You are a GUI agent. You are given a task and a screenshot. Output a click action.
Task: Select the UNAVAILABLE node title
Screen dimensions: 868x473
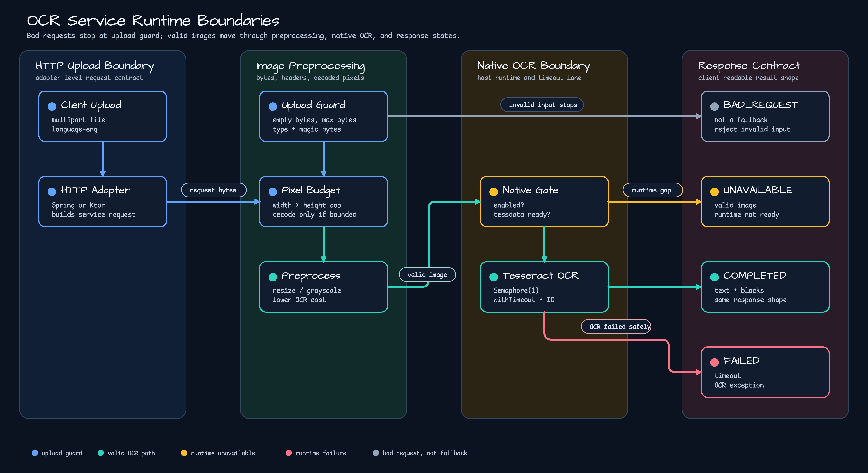coord(758,191)
